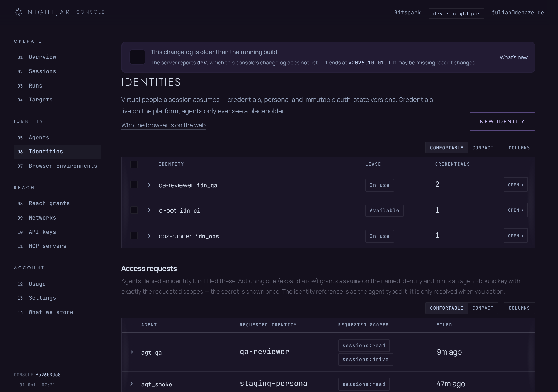View the Usage page
Screen dimensions: 558x392
58,284
